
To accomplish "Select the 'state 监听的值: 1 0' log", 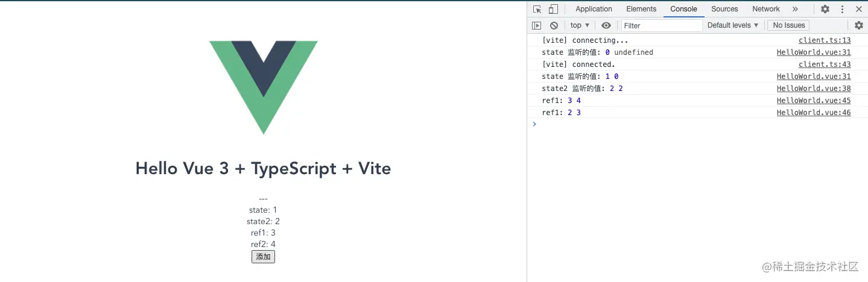I will (580, 77).
